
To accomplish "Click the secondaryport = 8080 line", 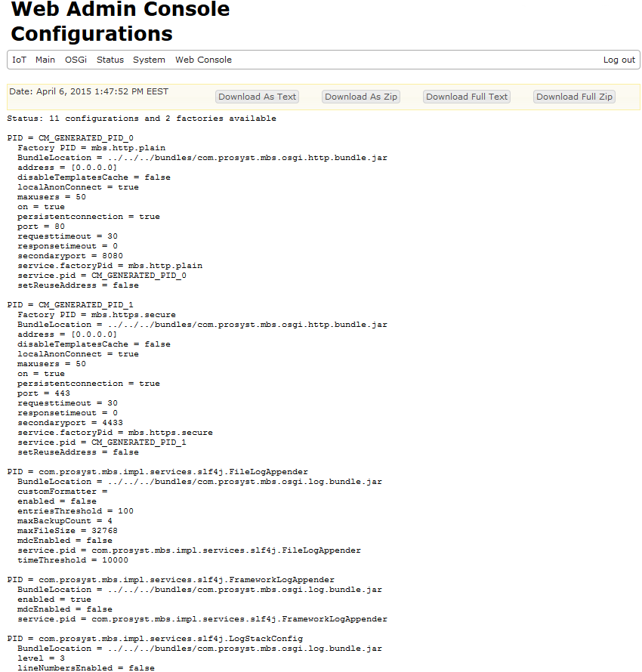I will [70, 256].
